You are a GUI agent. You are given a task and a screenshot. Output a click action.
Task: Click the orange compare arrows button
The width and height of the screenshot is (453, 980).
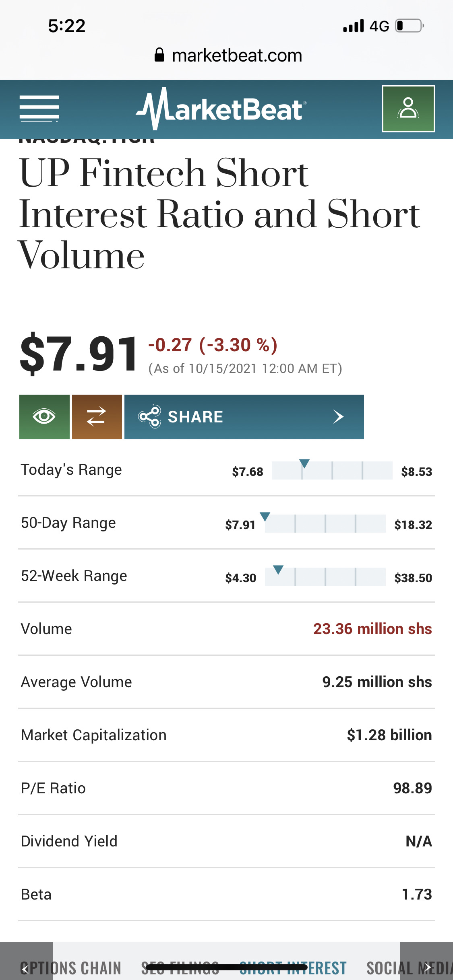97,417
